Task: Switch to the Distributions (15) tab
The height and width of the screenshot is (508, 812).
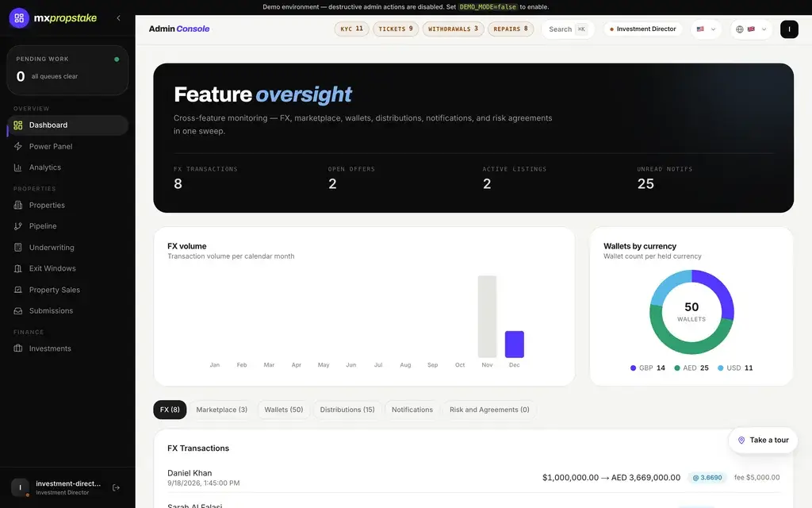Action: pos(347,410)
